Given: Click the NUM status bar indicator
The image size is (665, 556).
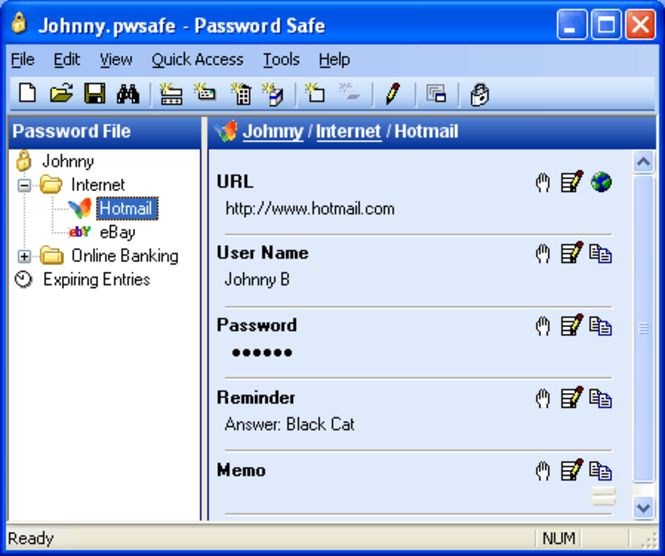Looking at the screenshot, I should click(x=559, y=539).
